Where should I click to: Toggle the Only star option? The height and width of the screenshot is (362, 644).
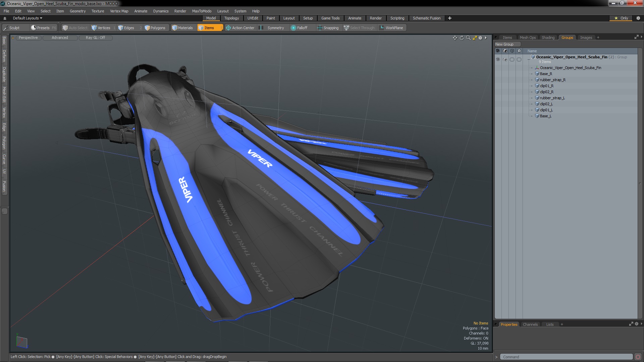point(621,18)
